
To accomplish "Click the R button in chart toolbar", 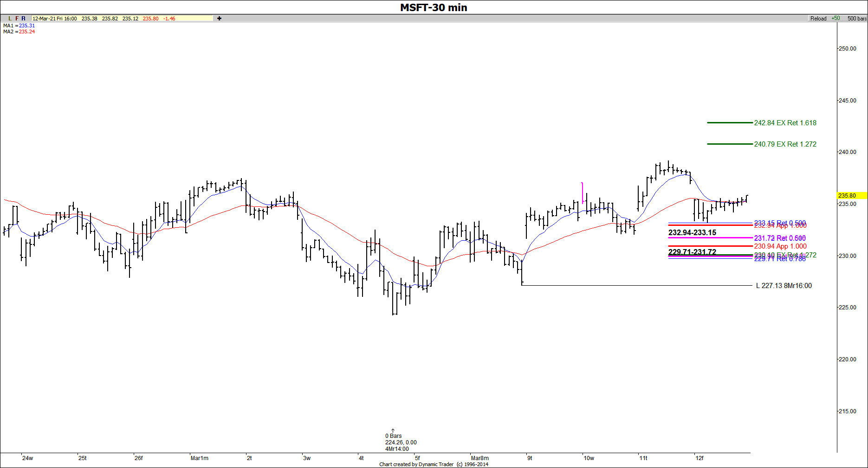I will 24,19.
